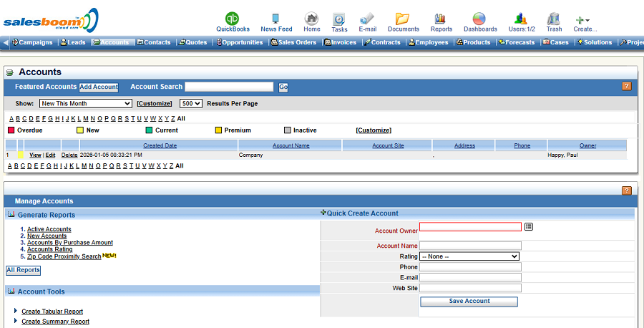The height and width of the screenshot is (328, 644).
Task: Open the Documents folder icon
Action: pos(403,19)
